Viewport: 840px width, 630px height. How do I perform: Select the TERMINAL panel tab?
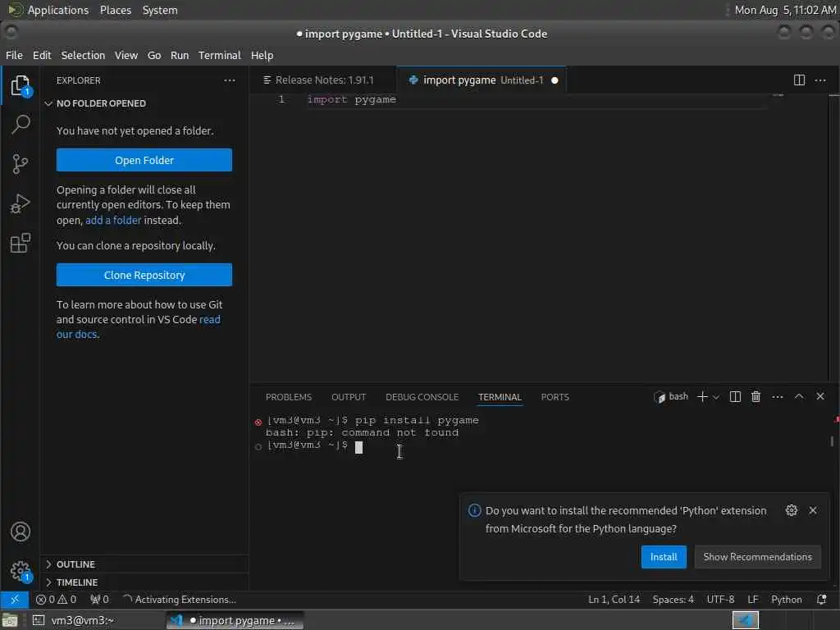[x=500, y=397]
